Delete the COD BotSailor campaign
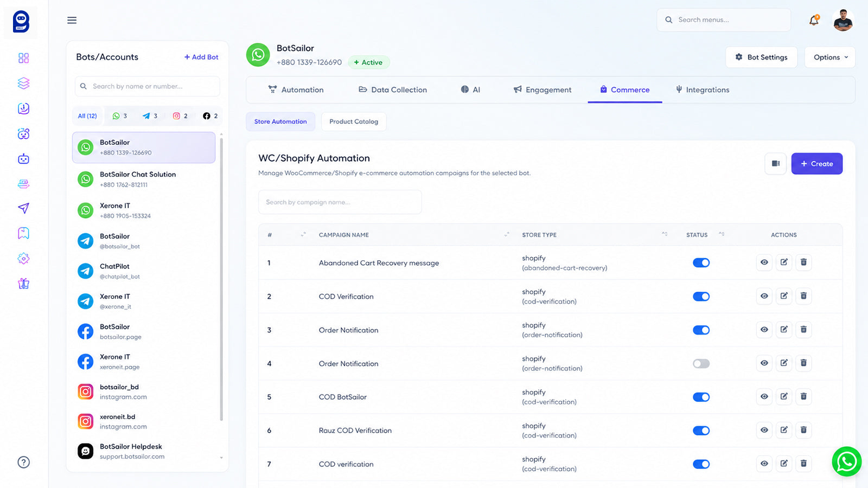Screen dimensions: 868x488 (803, 396)
